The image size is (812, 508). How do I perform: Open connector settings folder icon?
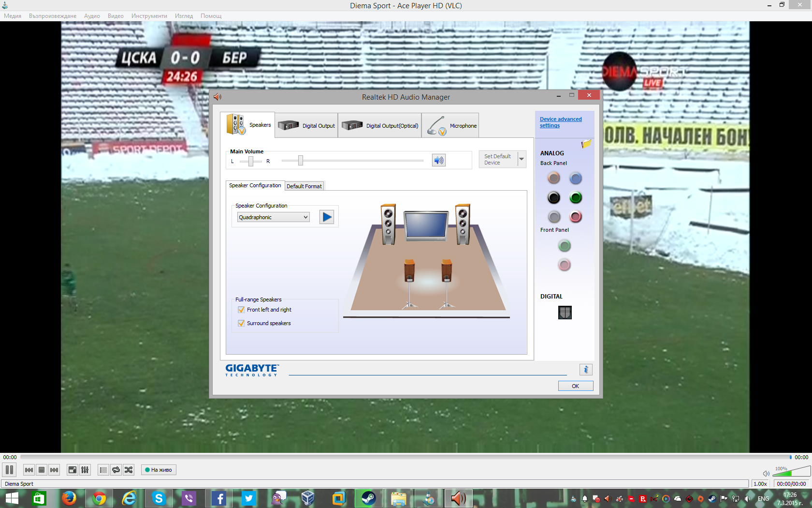586,144
